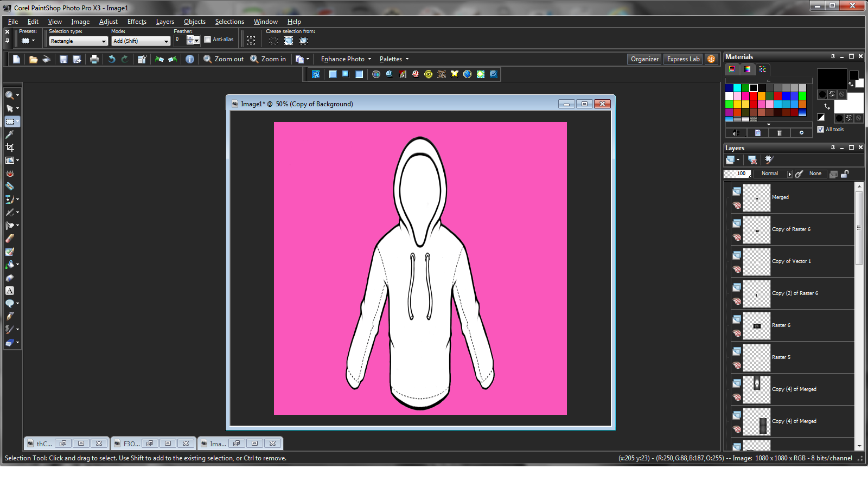The width and height of the screenshot is (868, 488).
Task: Click the New file icon
Action: [16, 59]
